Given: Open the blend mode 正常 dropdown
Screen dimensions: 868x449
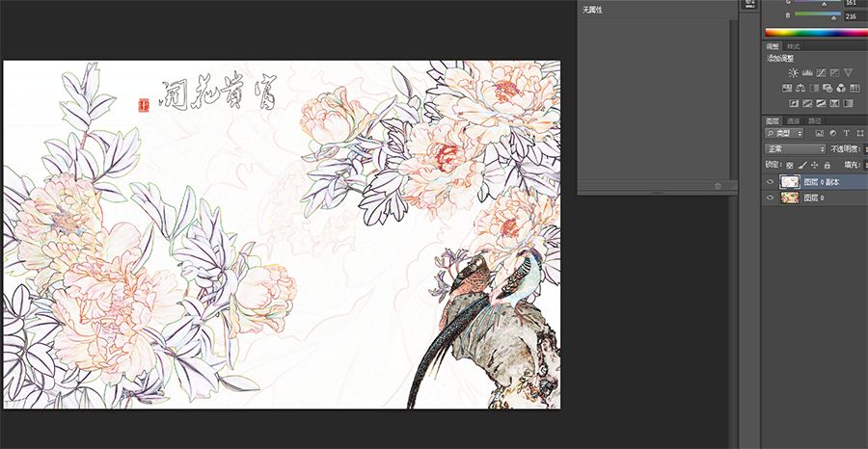Looking at the screenshot, I should pos(795,148).
